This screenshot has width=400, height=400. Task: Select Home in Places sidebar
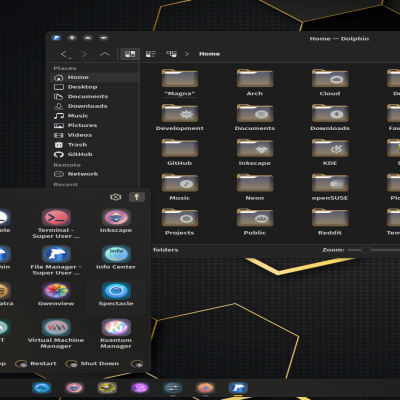point(94,77)
